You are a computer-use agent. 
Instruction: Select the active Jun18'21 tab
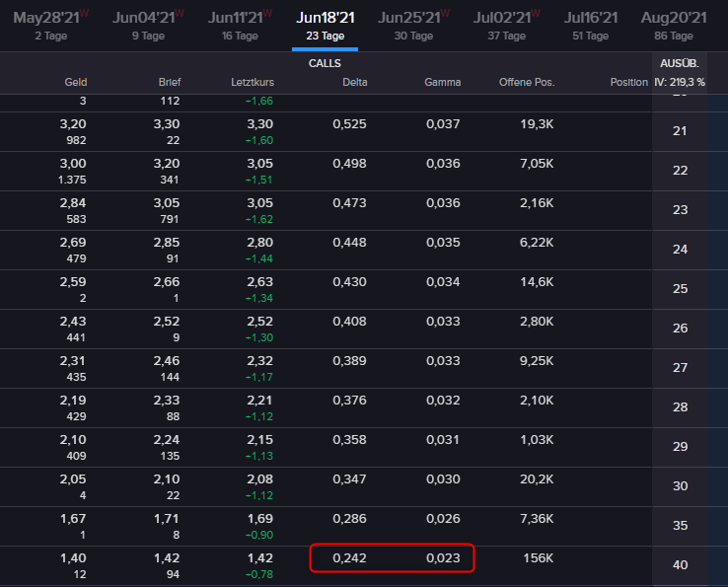point(325,25)
